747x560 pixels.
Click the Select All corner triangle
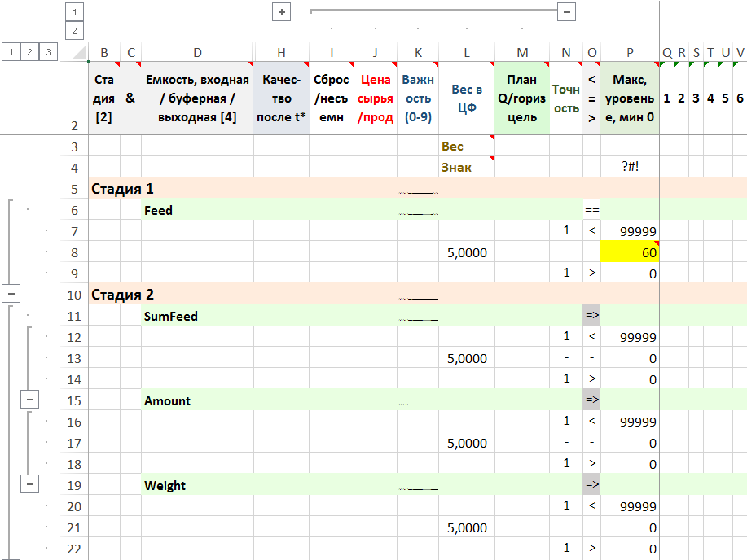(79, 53)
